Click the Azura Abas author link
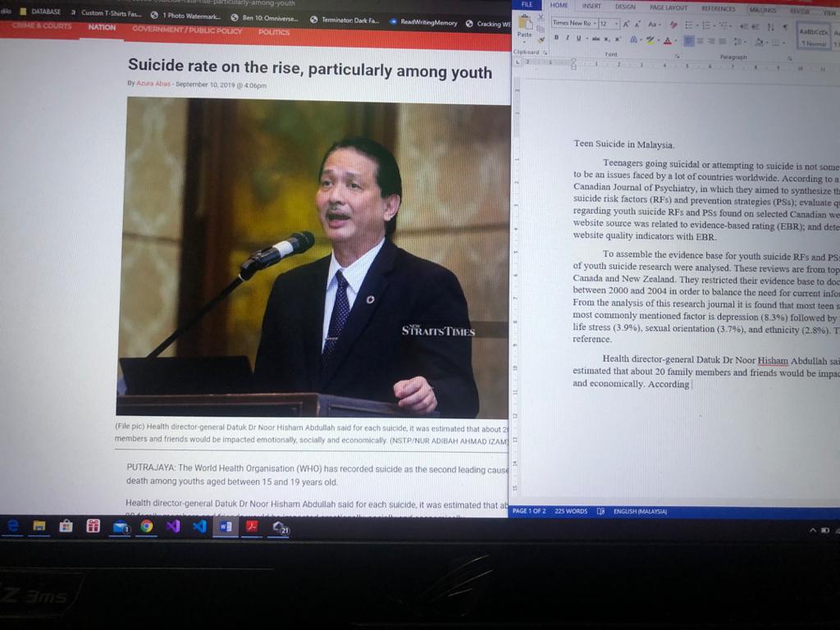840x630 pixels. point(153,84)
